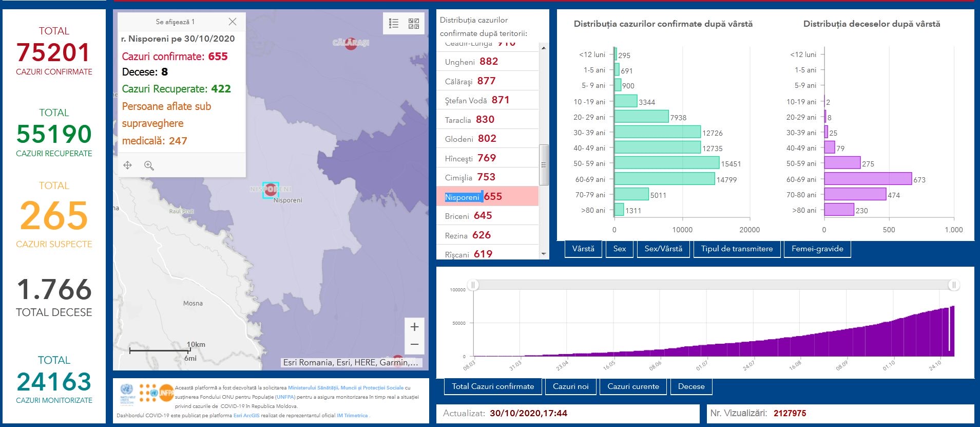The width and height of the screenshot is (980, 427).
Task: Show the Decese chart tab
Action: pos(691,386)
